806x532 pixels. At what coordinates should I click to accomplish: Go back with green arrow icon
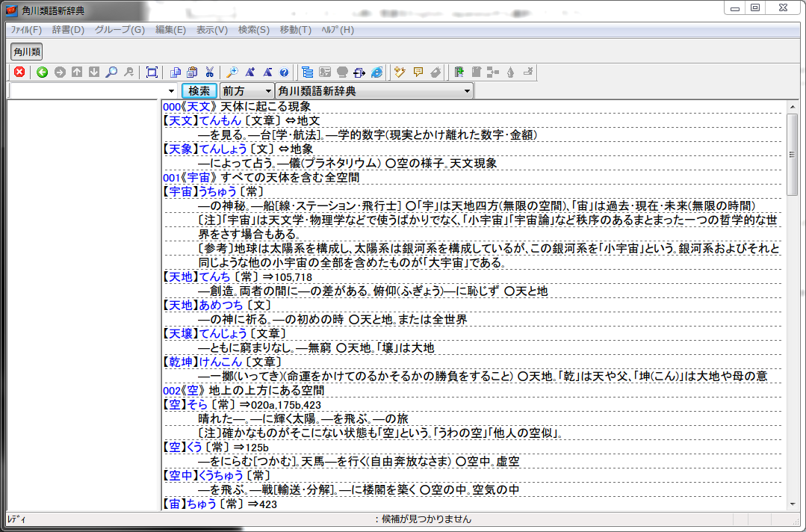[x=42, y=72]
